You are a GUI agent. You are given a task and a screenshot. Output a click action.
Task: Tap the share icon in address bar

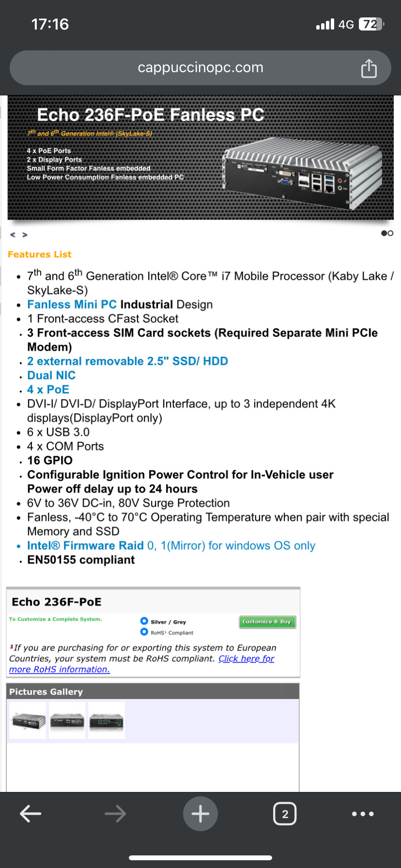(x=369, y=68)
